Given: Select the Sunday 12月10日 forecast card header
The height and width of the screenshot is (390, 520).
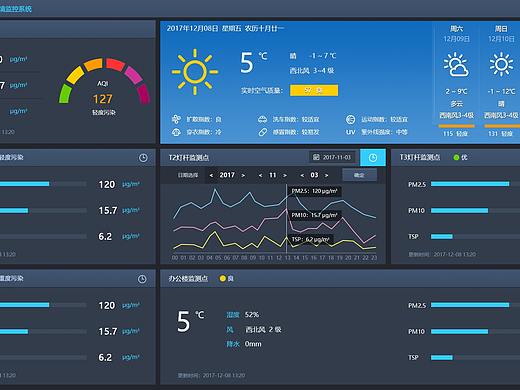Looking at the screenshot, I should (x=501, y=34).
